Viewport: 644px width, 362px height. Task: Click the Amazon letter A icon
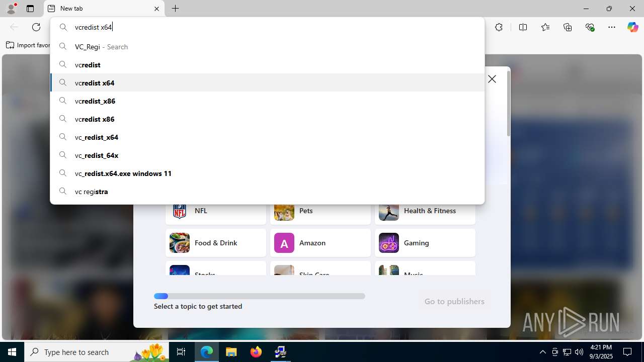click(x=284, y=243)
